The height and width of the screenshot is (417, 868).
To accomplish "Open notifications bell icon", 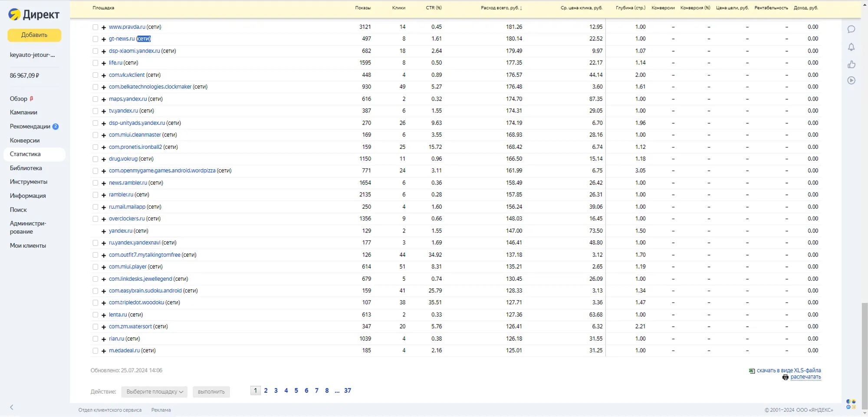I will click(x=851, y=47).
